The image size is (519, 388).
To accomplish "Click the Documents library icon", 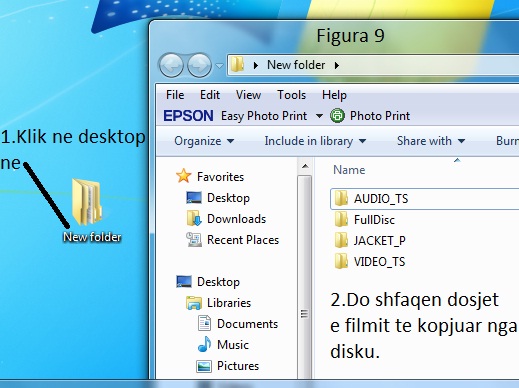I will point(204,323).
